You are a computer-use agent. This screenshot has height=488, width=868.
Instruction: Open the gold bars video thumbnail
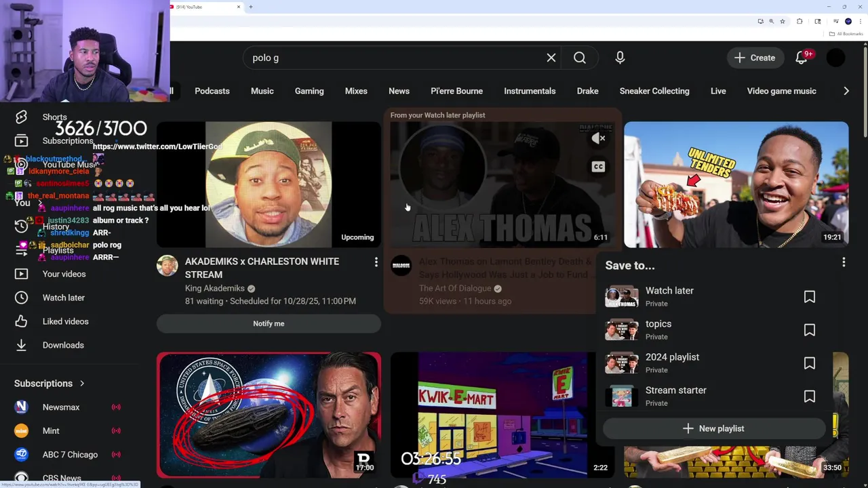[x=736, y=462]
